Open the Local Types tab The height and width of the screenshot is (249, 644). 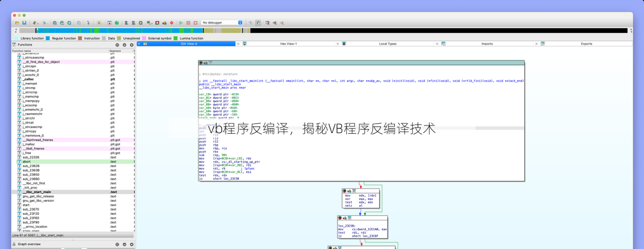(x=388, y=44)
